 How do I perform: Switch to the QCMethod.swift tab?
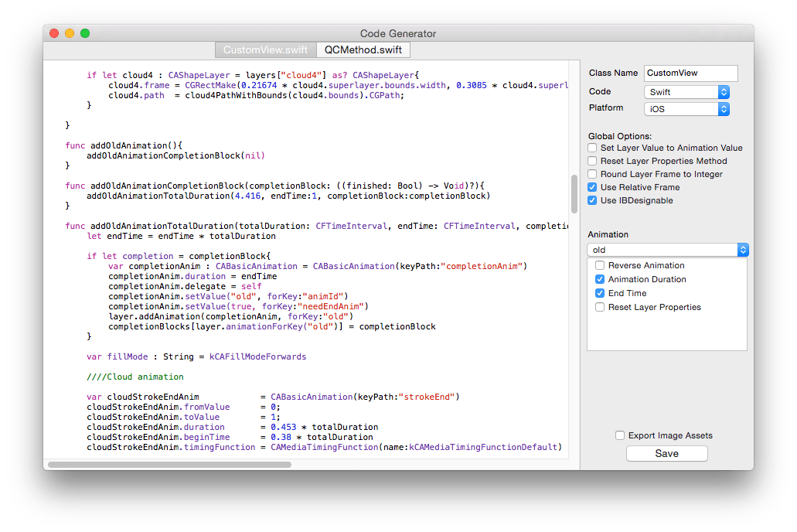(x=363, y=49)
